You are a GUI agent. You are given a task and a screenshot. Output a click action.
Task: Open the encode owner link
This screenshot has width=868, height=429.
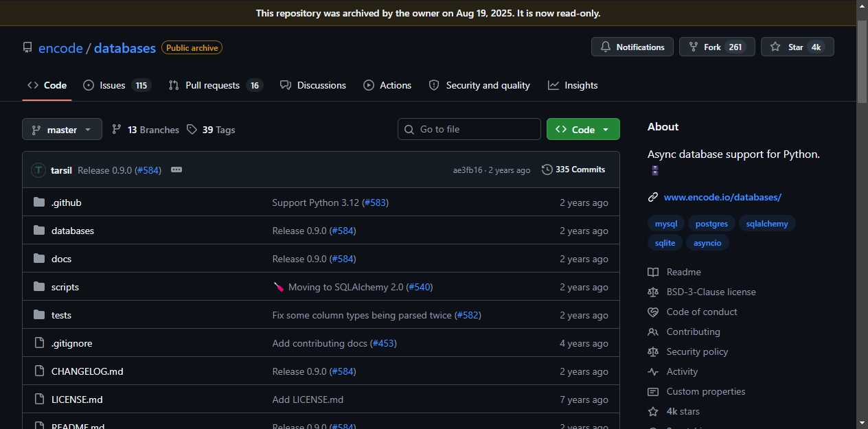(x=60, y=48)
